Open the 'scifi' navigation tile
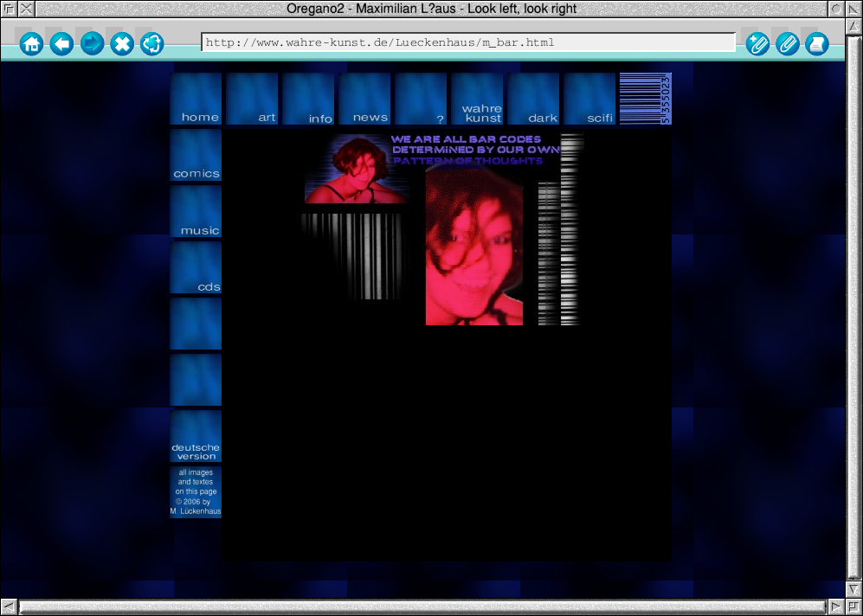863x616 pixels. 589,99
